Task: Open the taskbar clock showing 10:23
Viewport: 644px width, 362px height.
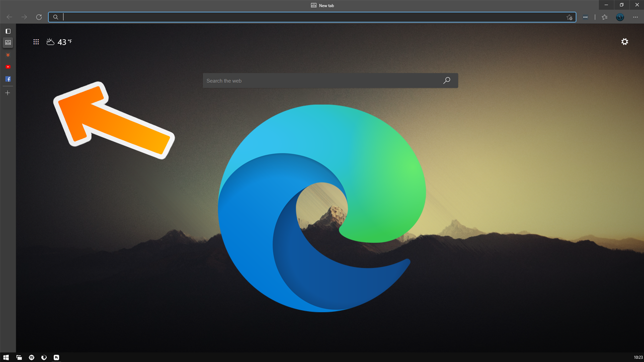Action: coord(637,357)
